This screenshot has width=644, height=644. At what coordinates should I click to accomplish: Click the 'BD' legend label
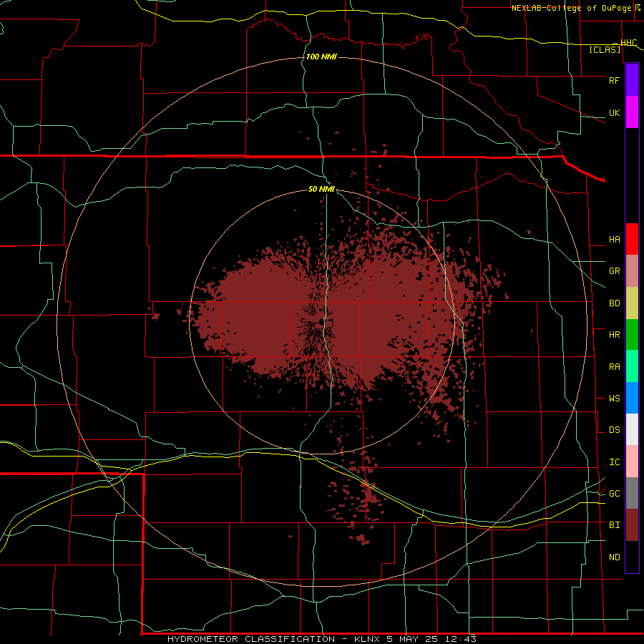(x=614, y=303)
